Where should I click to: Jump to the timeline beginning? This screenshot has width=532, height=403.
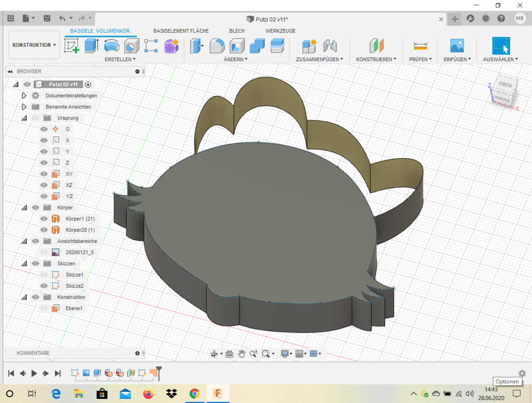pyautogui.click(x=11, y=373)
